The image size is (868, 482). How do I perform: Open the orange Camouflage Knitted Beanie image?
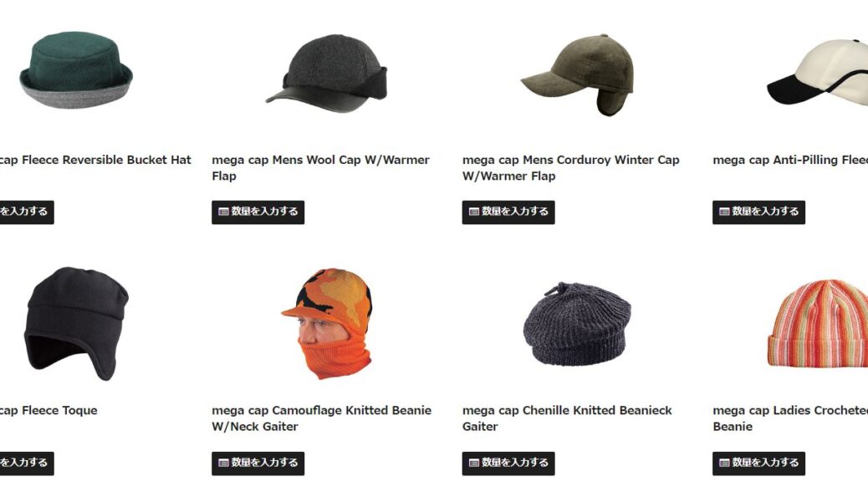point(327,324)
